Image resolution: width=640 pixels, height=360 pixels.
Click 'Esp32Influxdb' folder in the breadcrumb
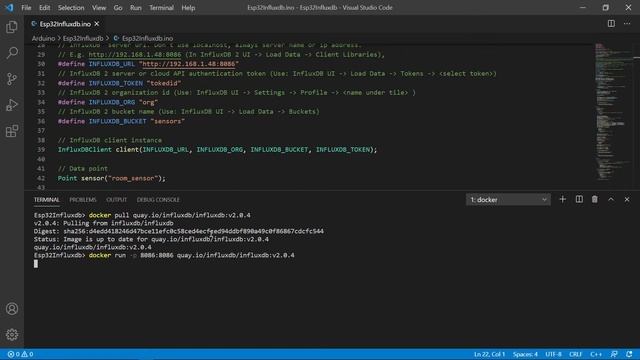click(x=83, y=38)
